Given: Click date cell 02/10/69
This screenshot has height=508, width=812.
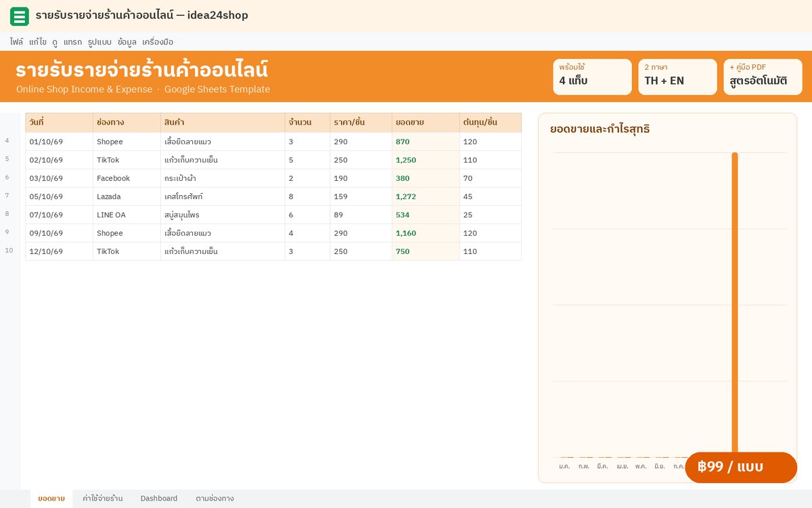Looking at the screenshot, I should click(60, 160).
